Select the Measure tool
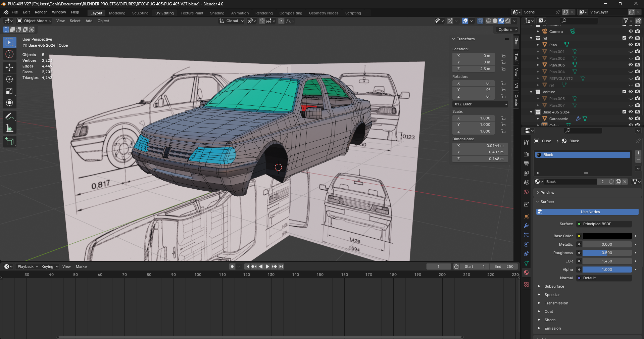 pos(9,128)
